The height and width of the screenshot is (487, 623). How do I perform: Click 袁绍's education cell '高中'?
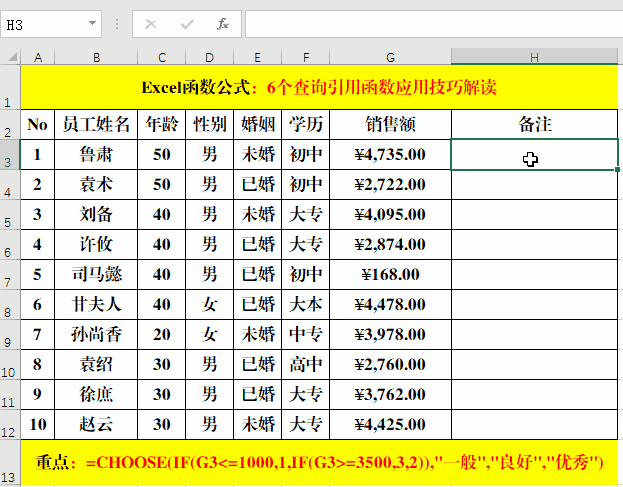pyautogui.click(x=306, y=365)
